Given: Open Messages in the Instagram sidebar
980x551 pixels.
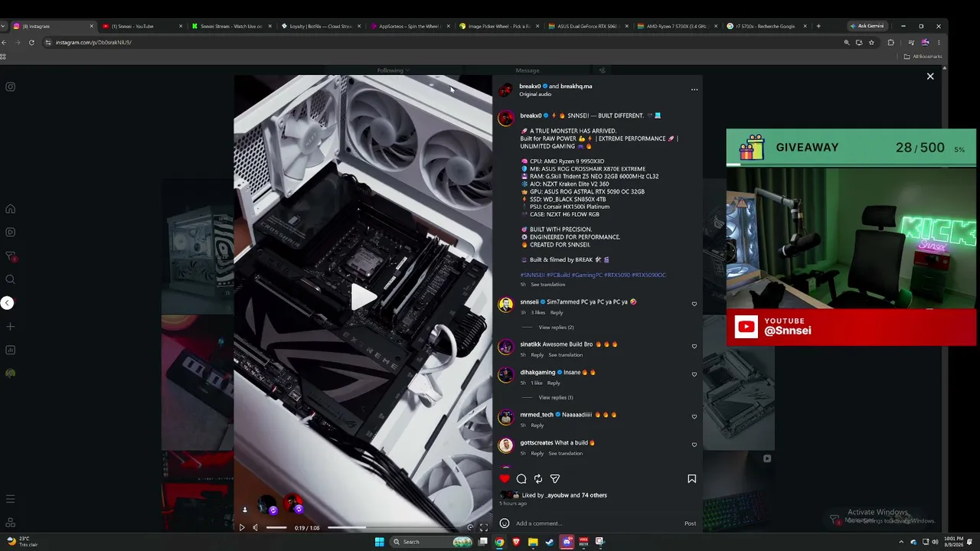Looking at the screenshot, I should point(11,256).
